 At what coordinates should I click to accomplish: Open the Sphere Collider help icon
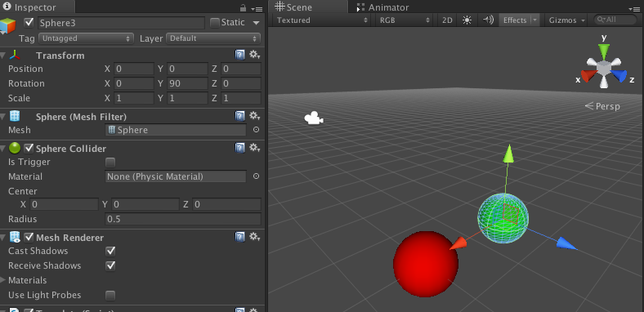point(239,148)
